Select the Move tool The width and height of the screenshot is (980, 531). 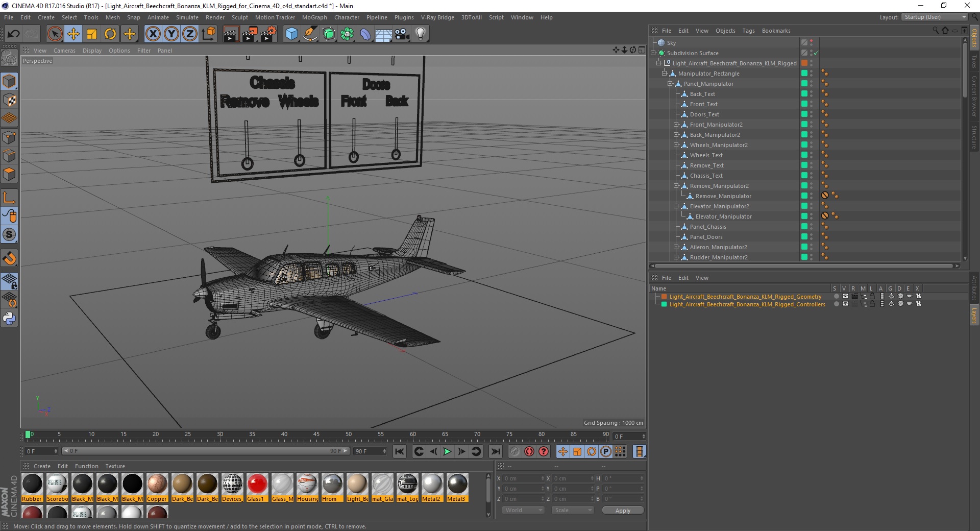click(x=73, y=34)
